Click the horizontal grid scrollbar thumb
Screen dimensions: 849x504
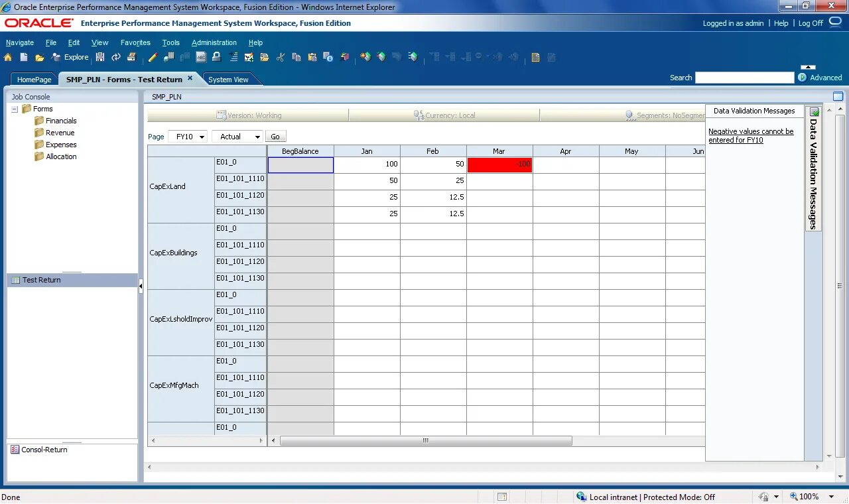426,440
